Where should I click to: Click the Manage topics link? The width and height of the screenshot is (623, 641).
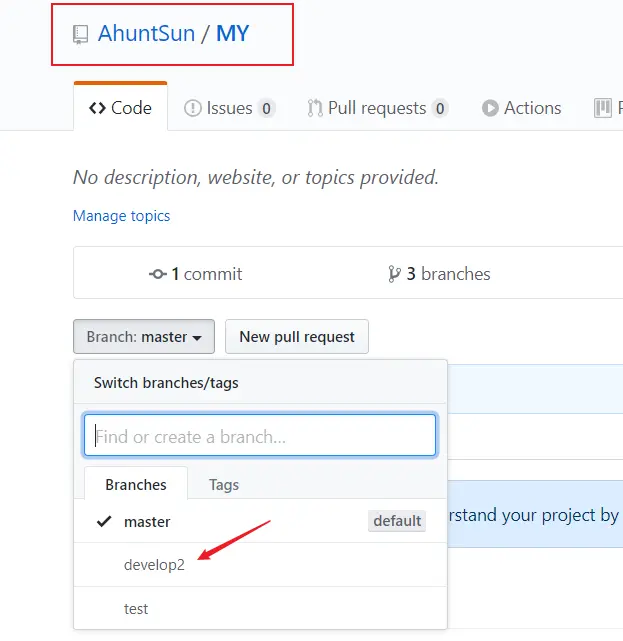tap(121, 216)
